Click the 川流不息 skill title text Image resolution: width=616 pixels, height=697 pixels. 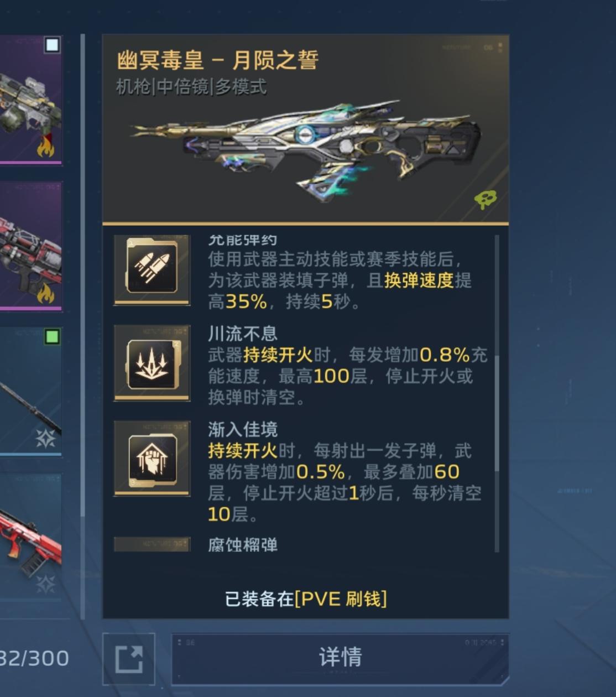click(243, 334)
